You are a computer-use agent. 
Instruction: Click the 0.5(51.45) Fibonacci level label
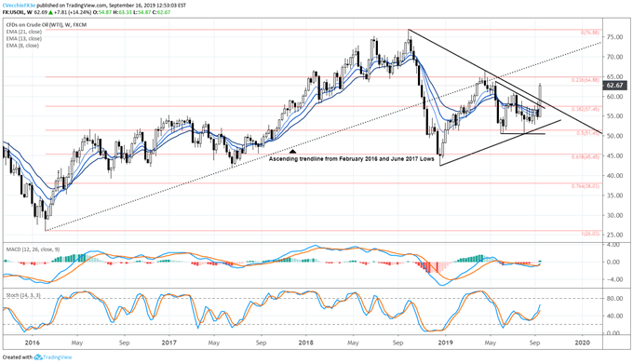[587, 133]
